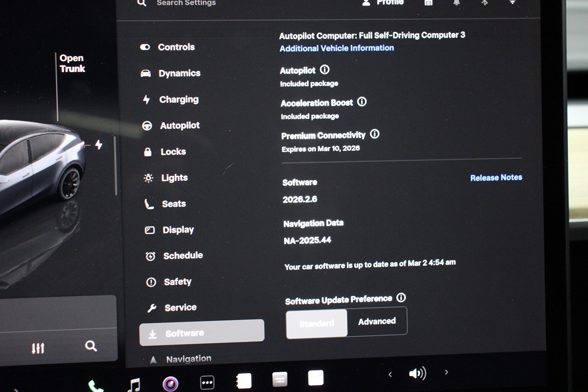588x392 pixels.
Task: Open the Phone app
Action: (x=96, y=386)
